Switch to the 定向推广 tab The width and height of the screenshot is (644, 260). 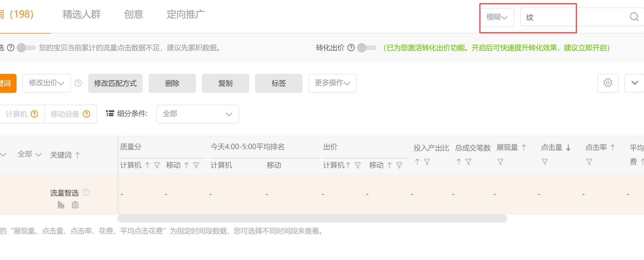coord(186,14)
